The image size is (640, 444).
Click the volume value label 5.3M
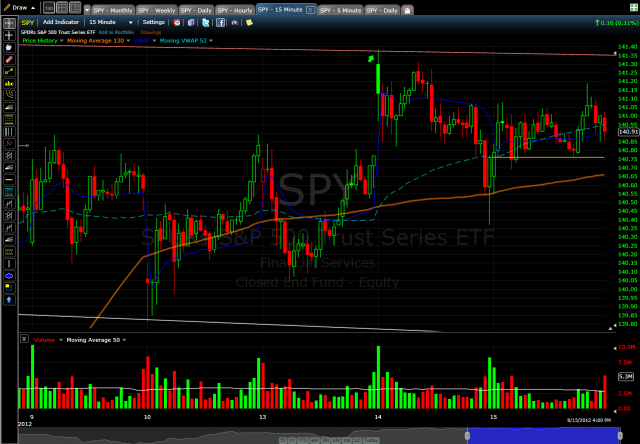point(626,376)
